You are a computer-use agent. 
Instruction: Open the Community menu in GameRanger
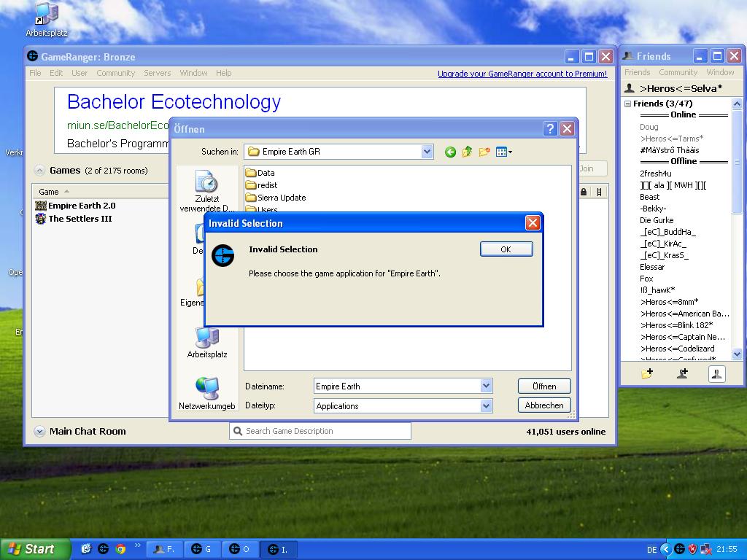point(115,73)
